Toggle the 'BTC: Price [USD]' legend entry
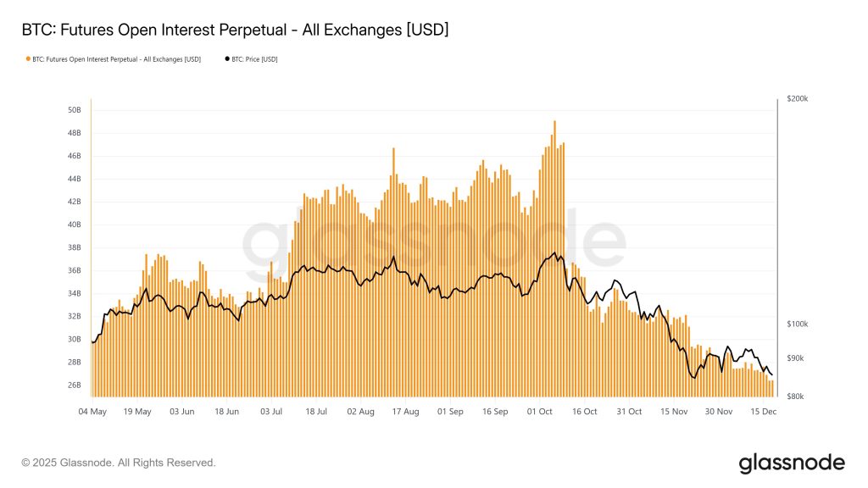 [x=254, y=59]
